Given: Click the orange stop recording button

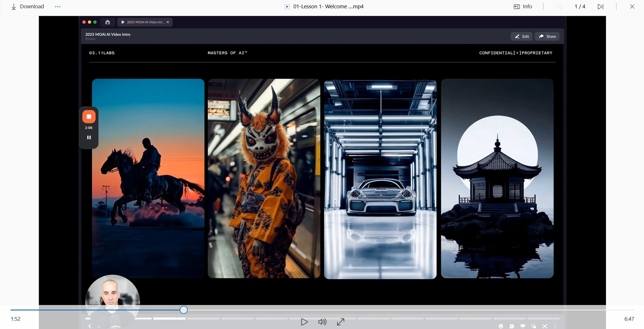Looking at the screenshot, I should tap(89, 117).
